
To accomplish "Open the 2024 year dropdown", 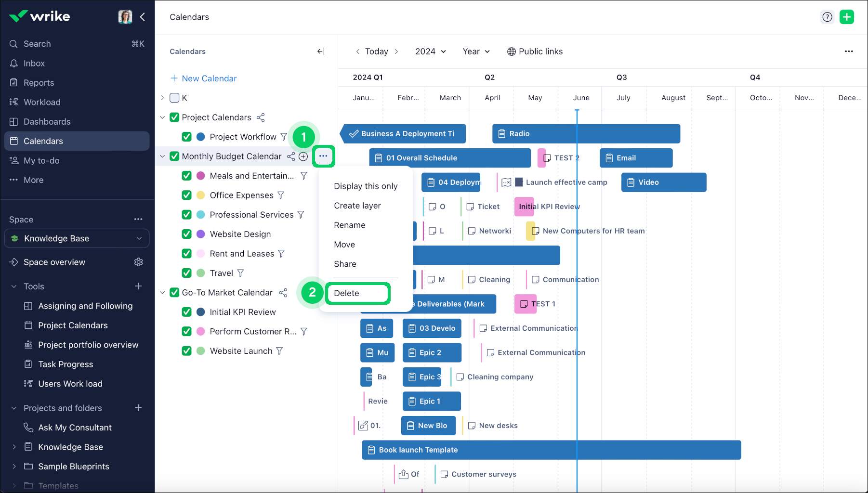I will pyautogui.click(x=430, y=52).
